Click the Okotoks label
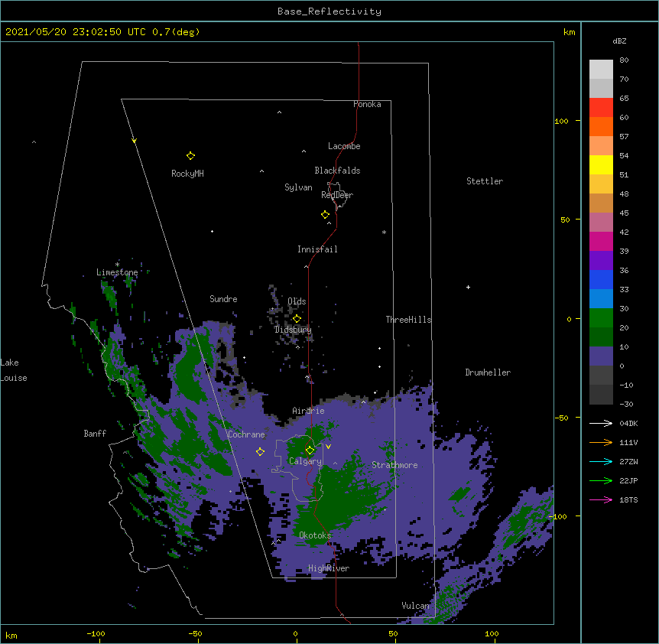The width and height of the screenshot is (659, 644). (315, 535)
